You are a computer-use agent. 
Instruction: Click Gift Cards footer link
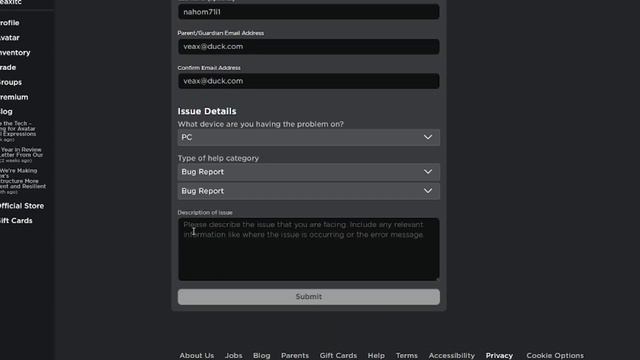(x=338, y=356)
